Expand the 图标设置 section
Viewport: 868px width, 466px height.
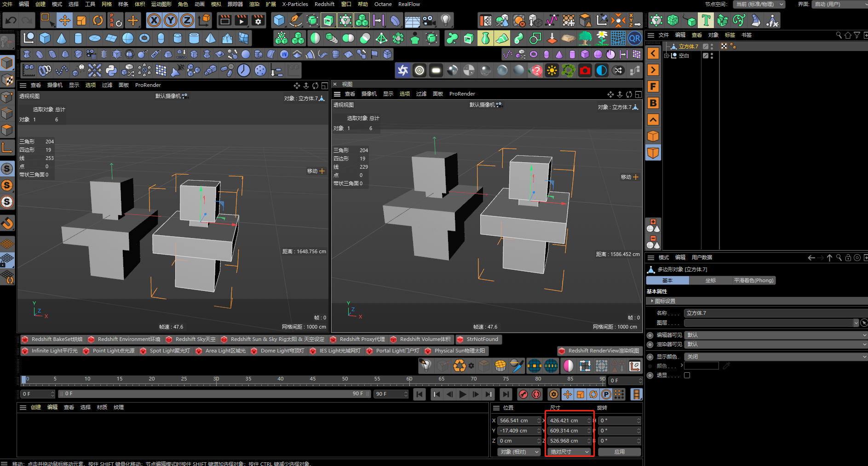(x=652, y=301)
